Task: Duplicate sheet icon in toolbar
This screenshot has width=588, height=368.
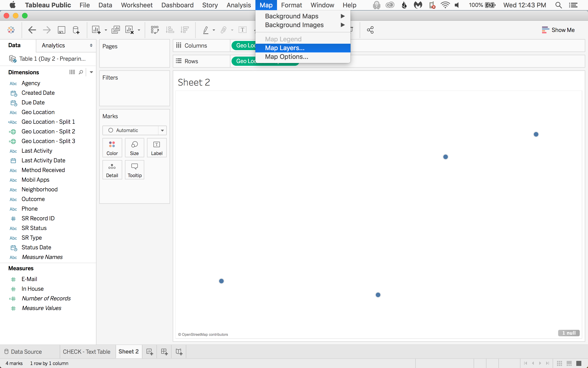Action: [x=116, y=30]
